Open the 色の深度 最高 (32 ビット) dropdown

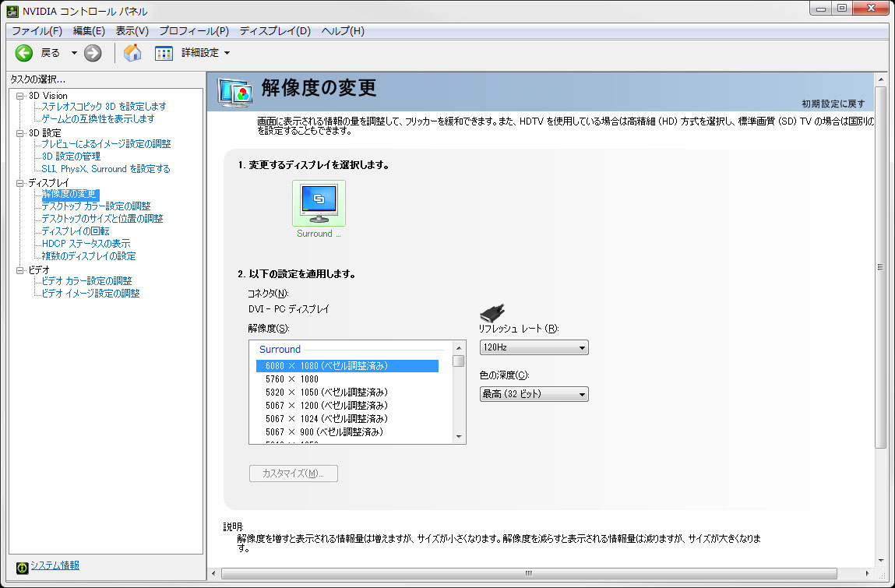pyautogui.click(x=534, y=394)
